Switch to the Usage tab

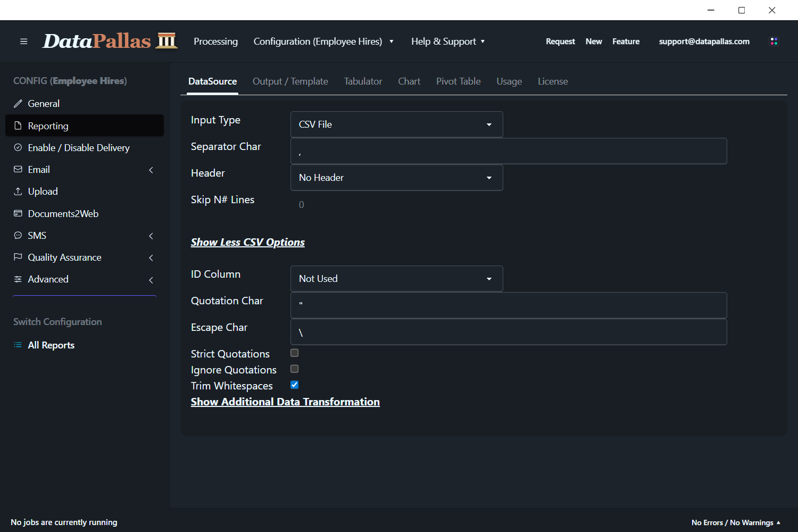pyautogui.click(x=509, y=81)
